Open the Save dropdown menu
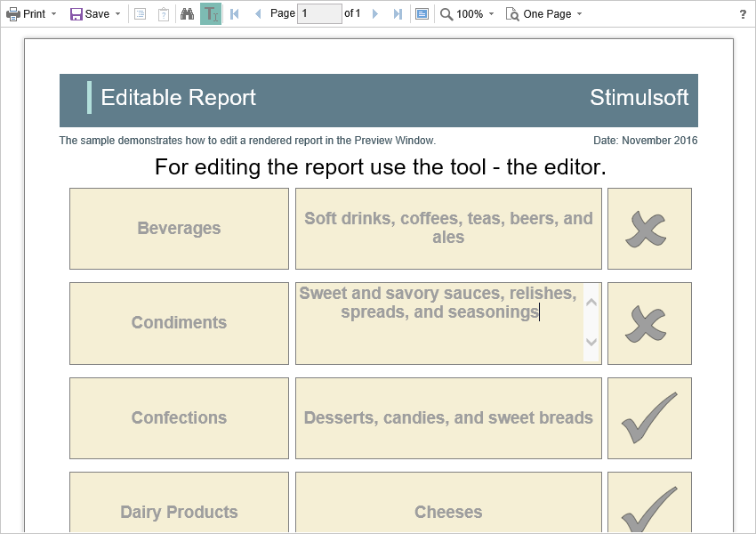The image size is (756, 534). 95,14
